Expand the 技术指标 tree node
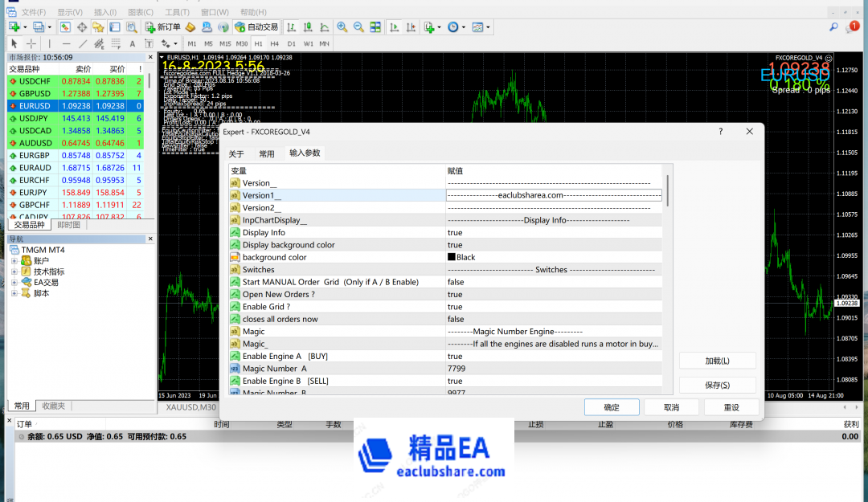This screenshot has width=868, height=502. 14,271
